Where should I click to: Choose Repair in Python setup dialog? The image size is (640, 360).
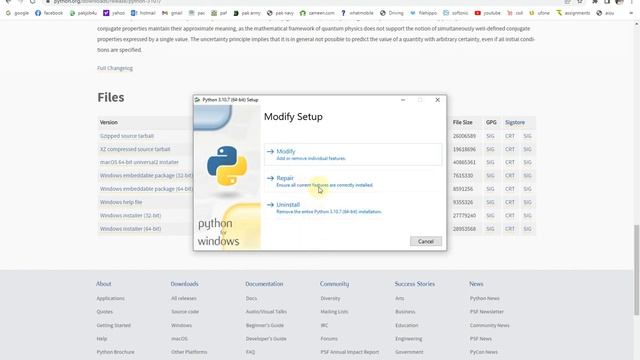pyautogui.click(x=353, y=181)
